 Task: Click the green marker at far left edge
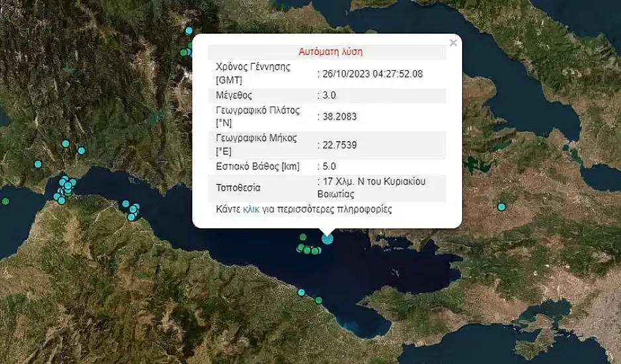5,201
